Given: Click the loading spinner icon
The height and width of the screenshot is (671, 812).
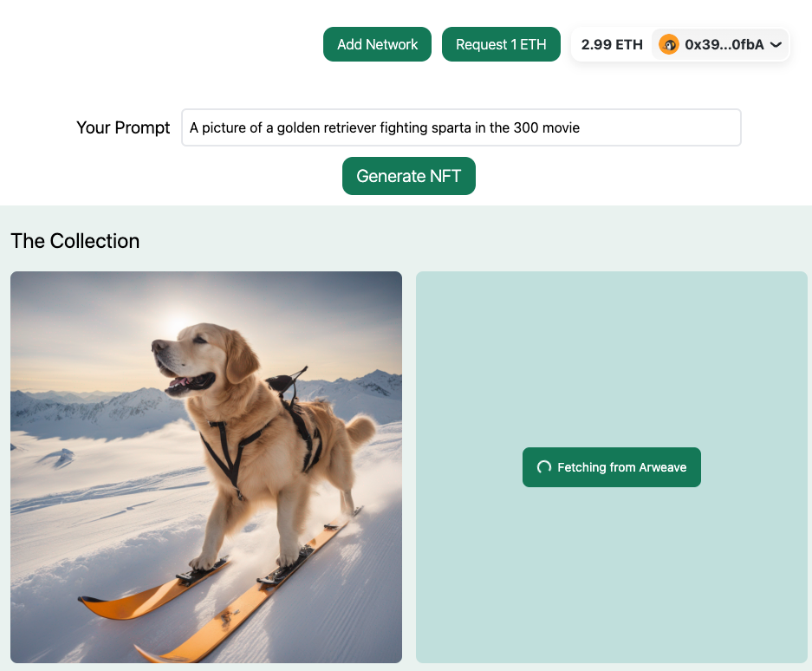Looking at the screenshot, I should (x=544, y=467).
